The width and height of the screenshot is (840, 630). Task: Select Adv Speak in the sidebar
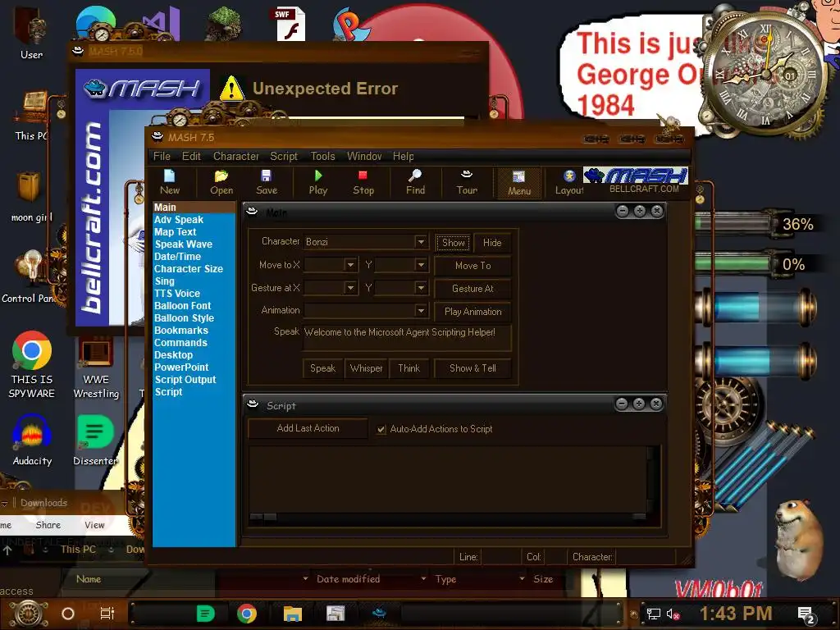(x=178, y=220)
